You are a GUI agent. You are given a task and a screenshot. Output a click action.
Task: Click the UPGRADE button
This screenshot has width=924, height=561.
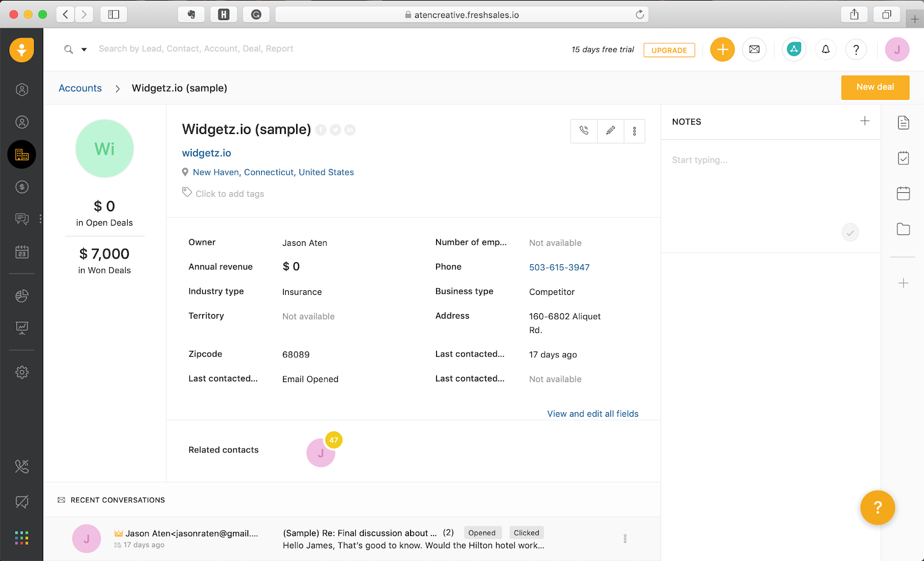669,50
